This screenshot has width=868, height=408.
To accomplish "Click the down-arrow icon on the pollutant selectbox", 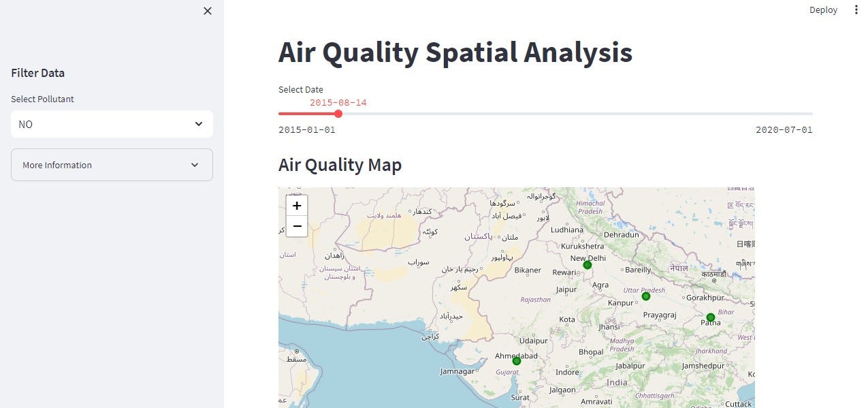I will click(199, 124).
